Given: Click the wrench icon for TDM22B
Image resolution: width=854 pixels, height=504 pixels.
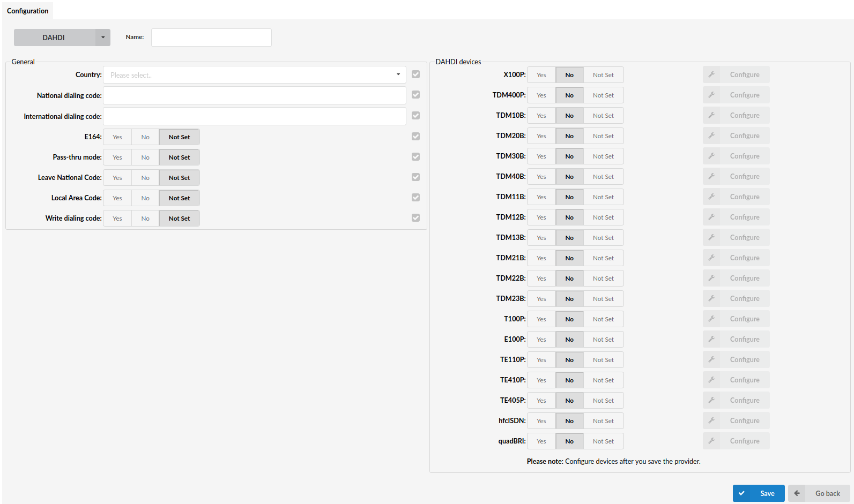Looking at the screenshot, I should tap(711, 278).
